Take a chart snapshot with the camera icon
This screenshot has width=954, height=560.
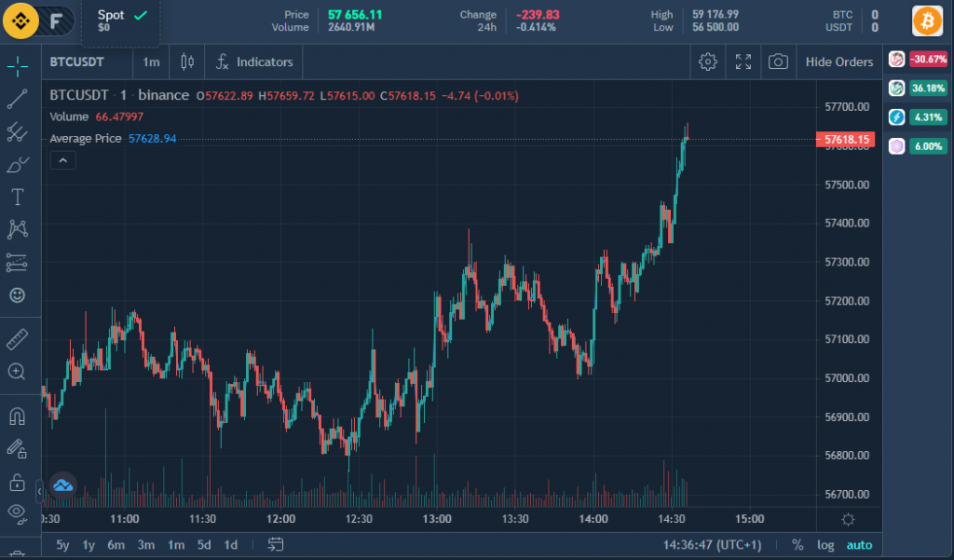pyautogui.click(x=780, y=61)
